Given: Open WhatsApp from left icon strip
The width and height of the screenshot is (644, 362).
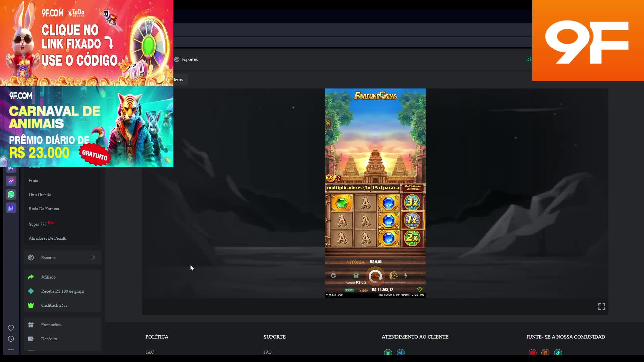Looking at the screenshot, I should pyautogui.click(x=11, y=194).
